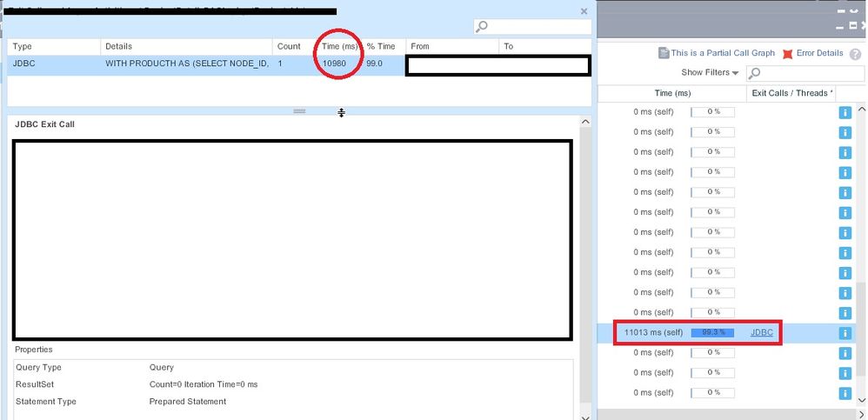Close the exit calls dialog
868x420 pixels.
(x=584, y=11)
